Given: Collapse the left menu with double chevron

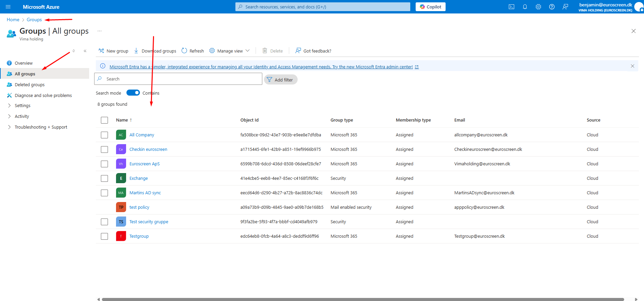Looking at the screenshot, I should pos(85,51).
